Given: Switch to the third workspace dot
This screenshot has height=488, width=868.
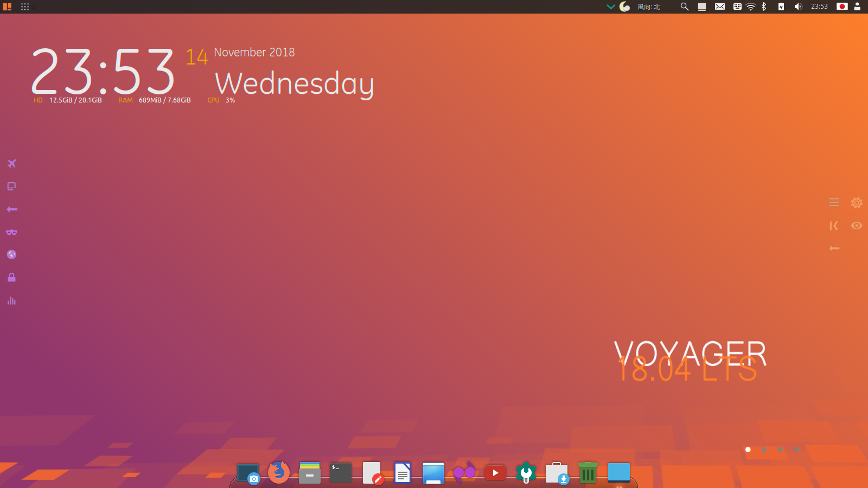Looking at the screenshot, I should (780, 450).
